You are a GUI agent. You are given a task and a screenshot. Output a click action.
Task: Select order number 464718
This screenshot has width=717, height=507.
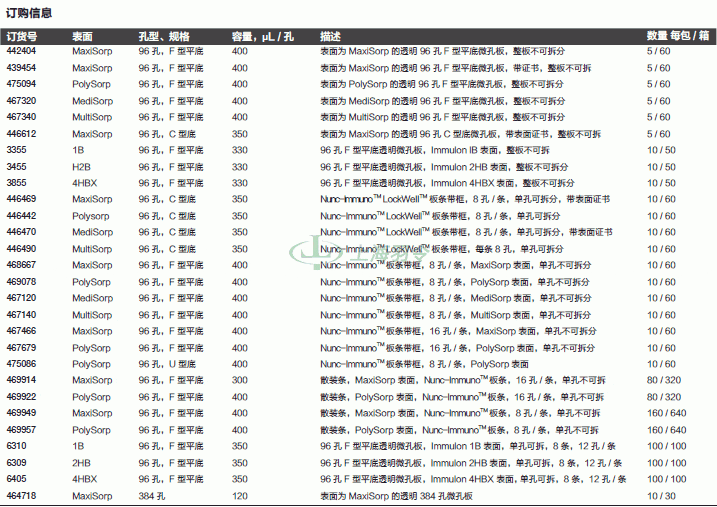21,496
